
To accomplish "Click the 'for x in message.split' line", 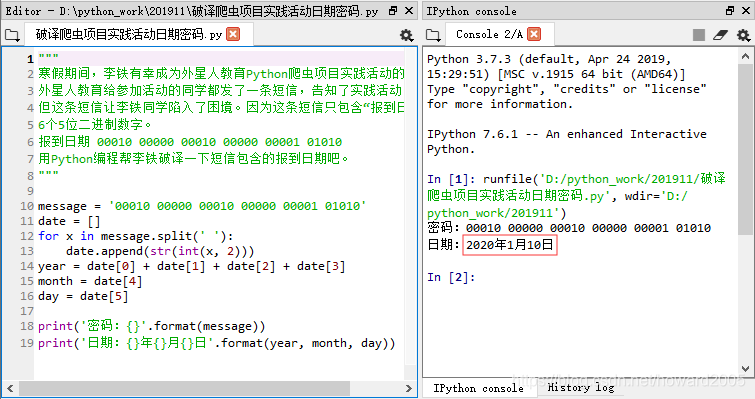I will tap(135, 236).
